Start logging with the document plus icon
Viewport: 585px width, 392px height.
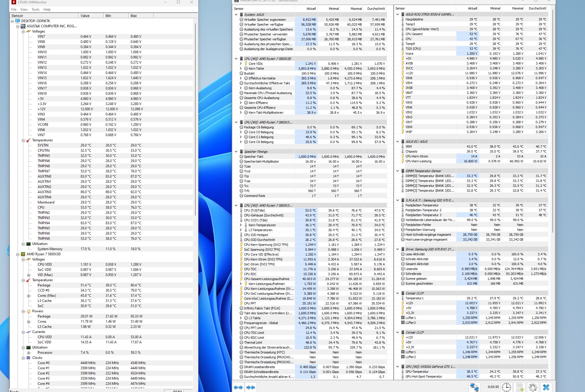click(520, 387)
